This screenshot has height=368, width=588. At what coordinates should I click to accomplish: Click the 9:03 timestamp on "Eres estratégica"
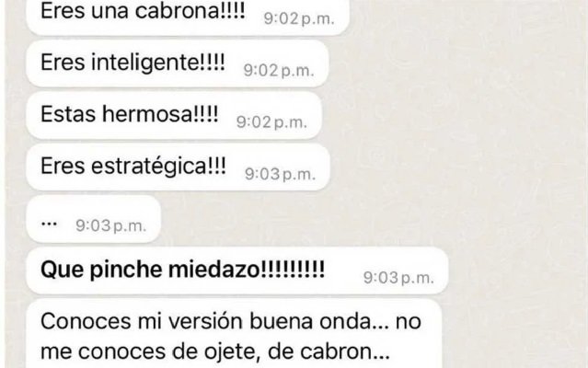pos(280,174)
